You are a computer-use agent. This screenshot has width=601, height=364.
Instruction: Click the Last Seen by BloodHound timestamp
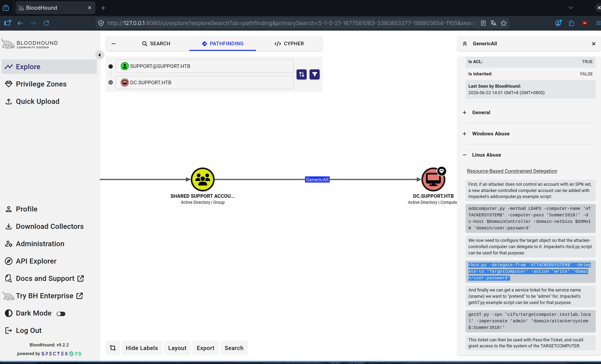[x=506, y=93]
